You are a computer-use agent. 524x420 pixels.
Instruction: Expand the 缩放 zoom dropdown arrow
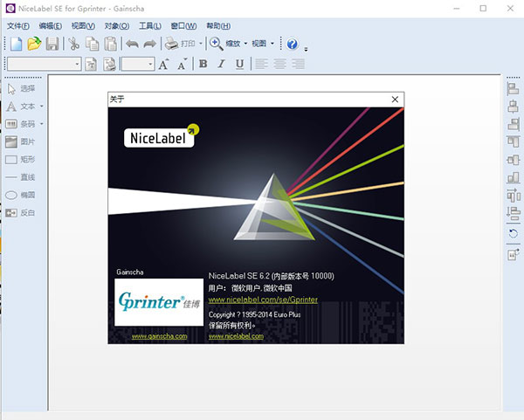[245, 44]
